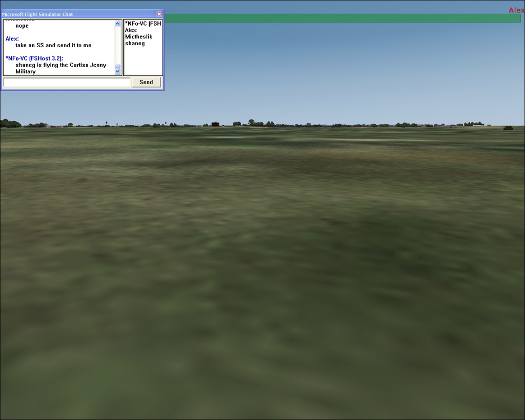Select Alex in the player list
525x420 pixels.
point(131,30)
